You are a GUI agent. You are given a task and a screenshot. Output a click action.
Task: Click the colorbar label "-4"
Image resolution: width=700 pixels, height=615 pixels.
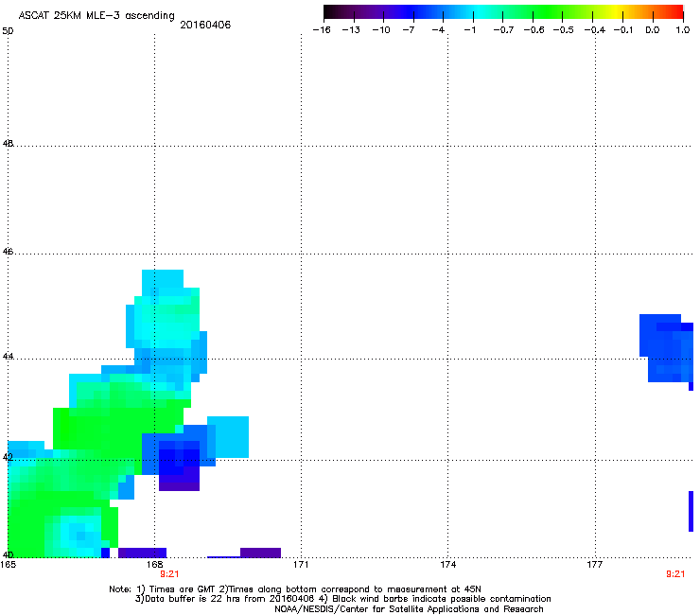[x=438, y=30]
